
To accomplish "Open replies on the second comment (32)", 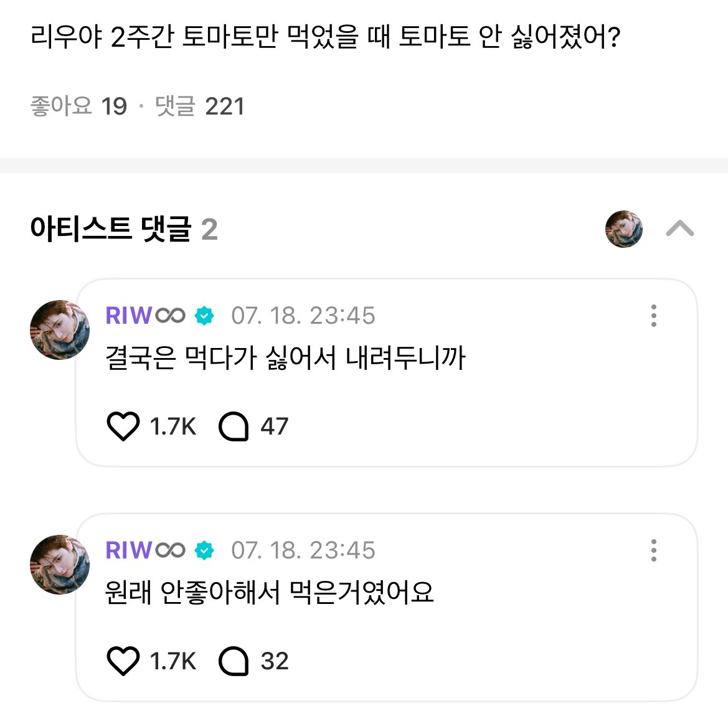I will 253,661.
